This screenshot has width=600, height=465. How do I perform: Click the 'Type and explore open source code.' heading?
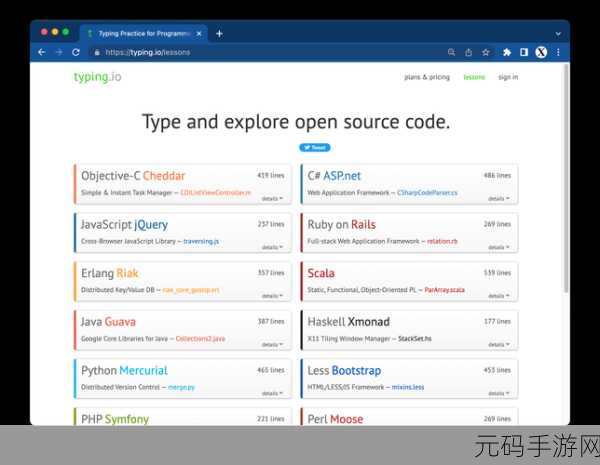click(296, 122)
